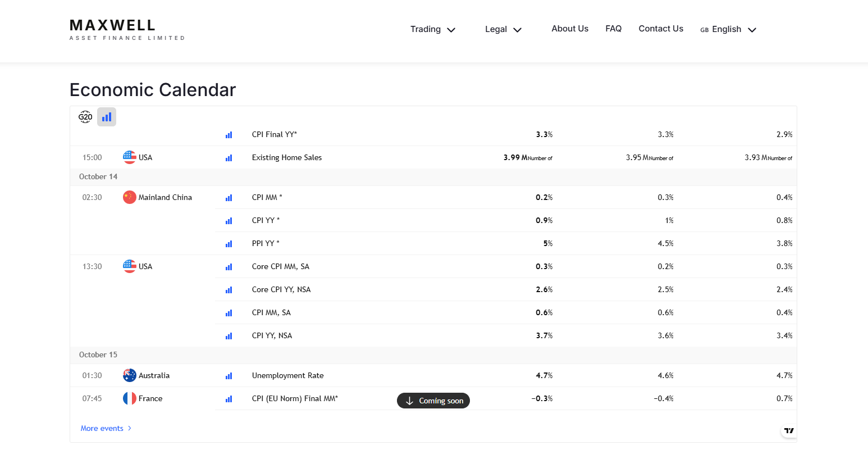
Task: Click importance icon beside Core CPI MM, SA
Action: coord(229,267)
